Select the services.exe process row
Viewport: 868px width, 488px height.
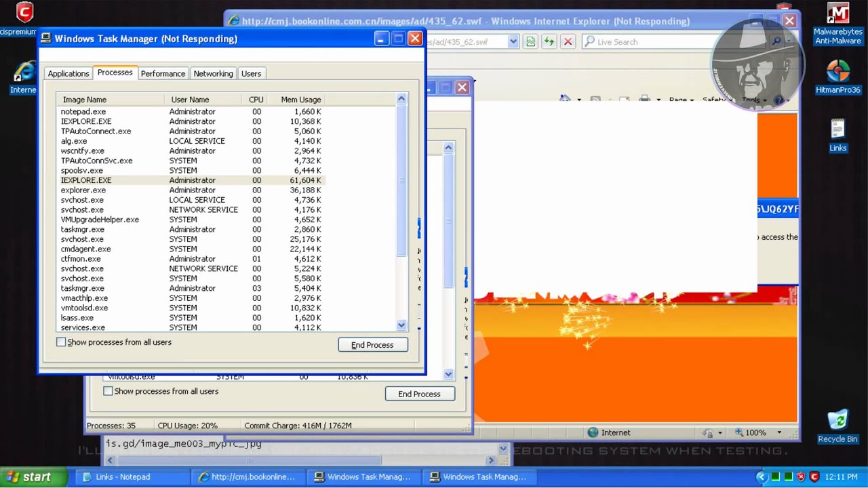[x=191, y=327]
